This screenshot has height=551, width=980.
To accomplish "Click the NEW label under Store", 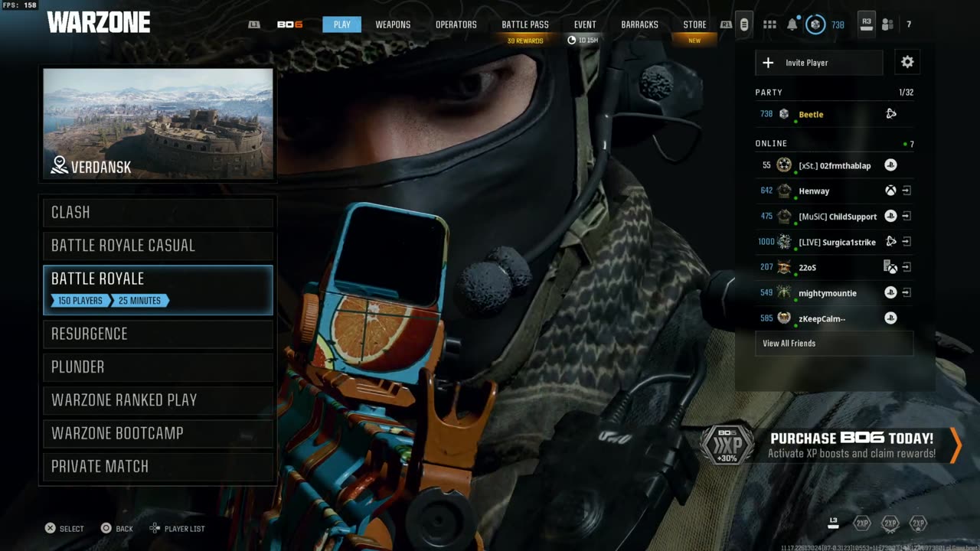I will [x=694, y=41].
